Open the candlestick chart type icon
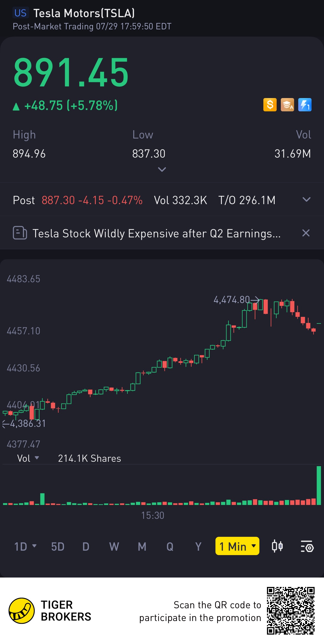The width and height of the screenshot is (324, 644). [277, 546]
